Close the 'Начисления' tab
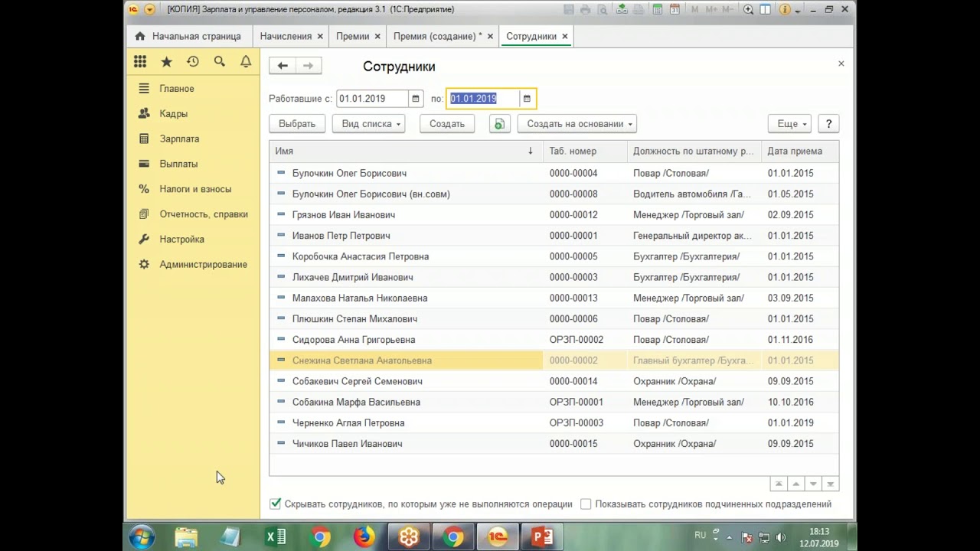Screen dimensions: 980x551 pyautogui.click(x=320, y=36)
